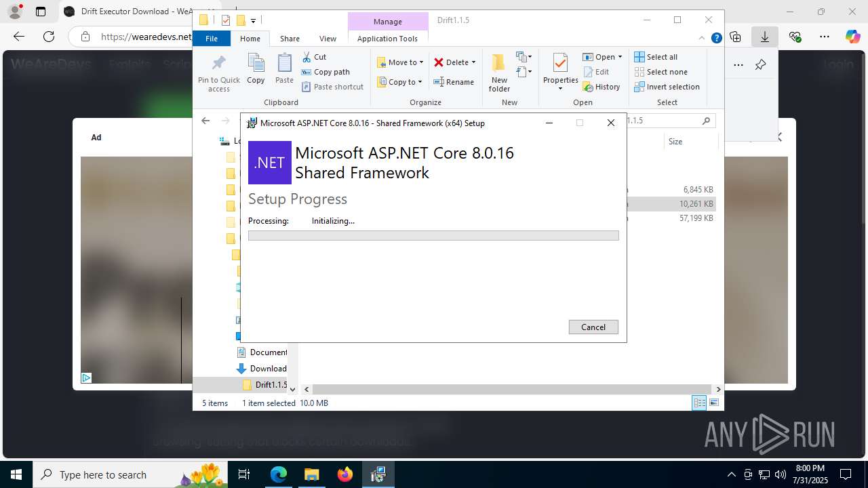Screen dimensions: 868x488
Task: Open the Delete dropdown in the Organize group
Action: pyautogui.click(x=454, y=62)
